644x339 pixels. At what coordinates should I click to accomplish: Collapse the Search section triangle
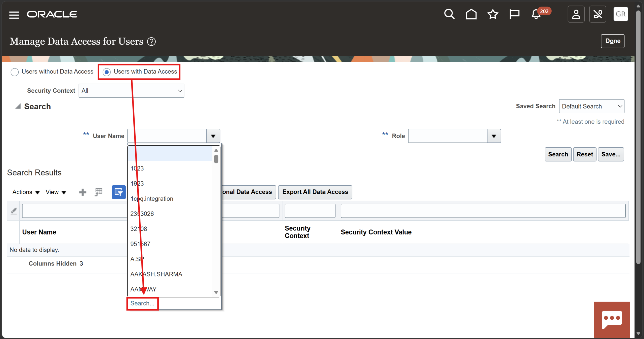tap(18, 106)
